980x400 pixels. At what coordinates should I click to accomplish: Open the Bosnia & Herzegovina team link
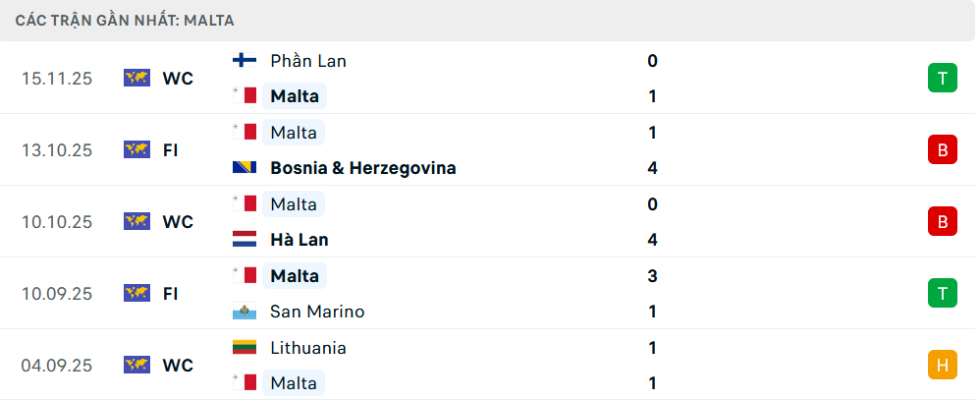coord(362,168)
